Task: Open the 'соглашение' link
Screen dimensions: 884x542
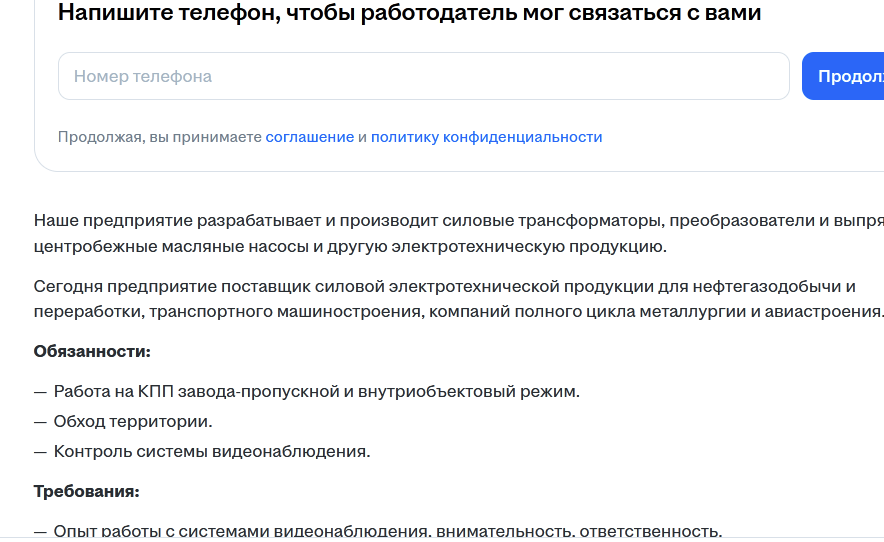Action: 310,137
